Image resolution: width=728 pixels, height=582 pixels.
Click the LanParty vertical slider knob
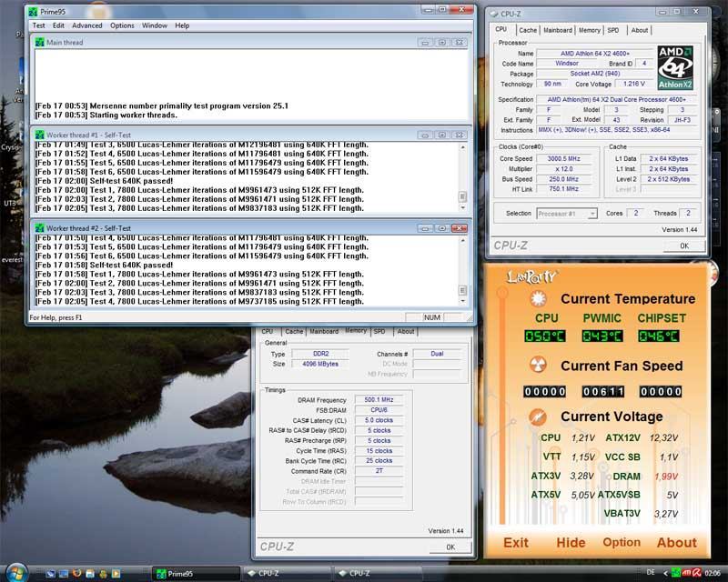click(502, 292)
